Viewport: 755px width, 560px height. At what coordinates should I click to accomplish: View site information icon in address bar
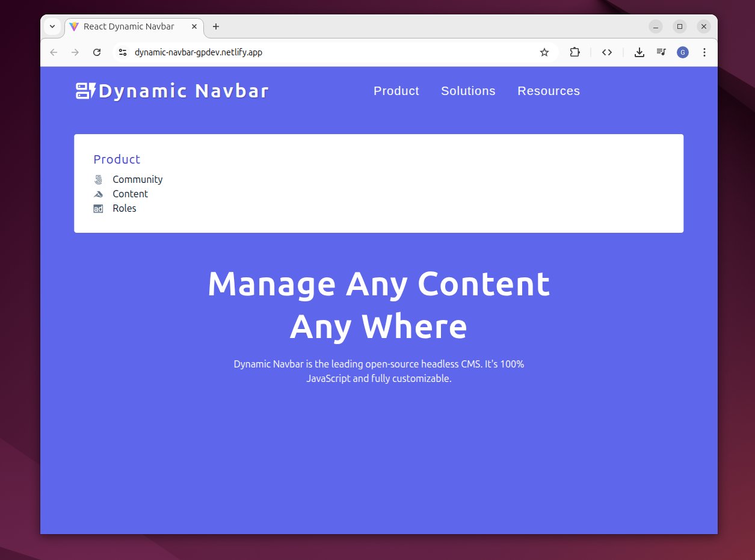[123, 52]
